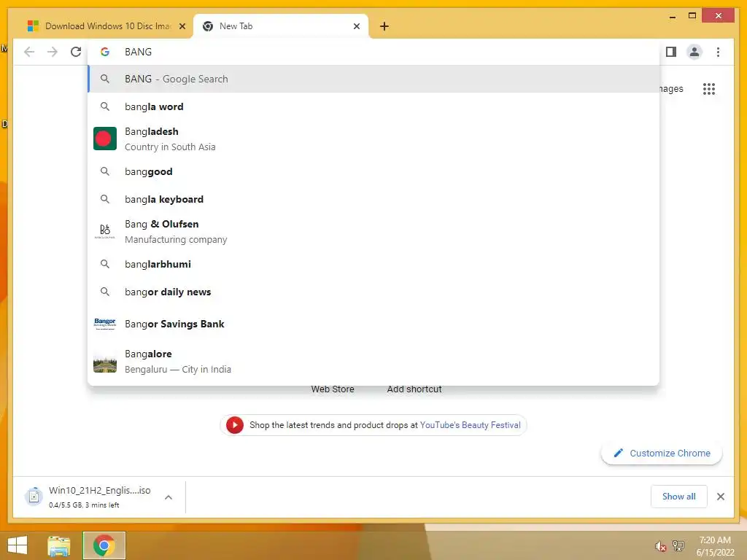Click the browser Back arrow
Image resolution: width=747 pixels, height=560 pixels.
29,52
